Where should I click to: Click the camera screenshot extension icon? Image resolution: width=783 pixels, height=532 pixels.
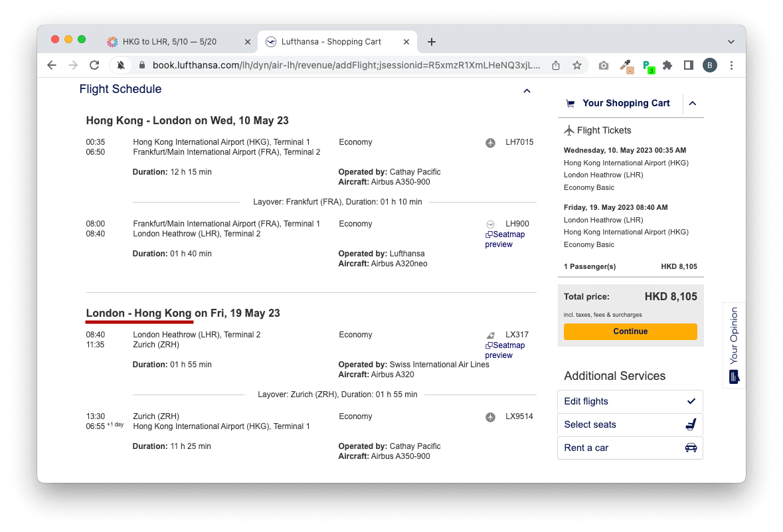tap(604, 66)
